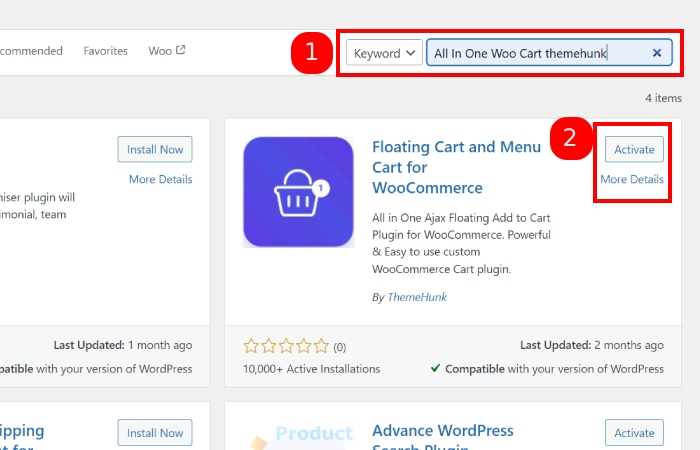The image size is (700, 450).
Task: Click Install Now on the bottom-left plugin card
Action: 155,433
